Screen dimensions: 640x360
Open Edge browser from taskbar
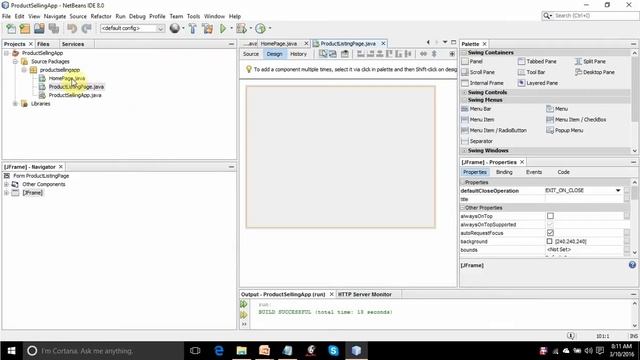[x=219, y=351]
